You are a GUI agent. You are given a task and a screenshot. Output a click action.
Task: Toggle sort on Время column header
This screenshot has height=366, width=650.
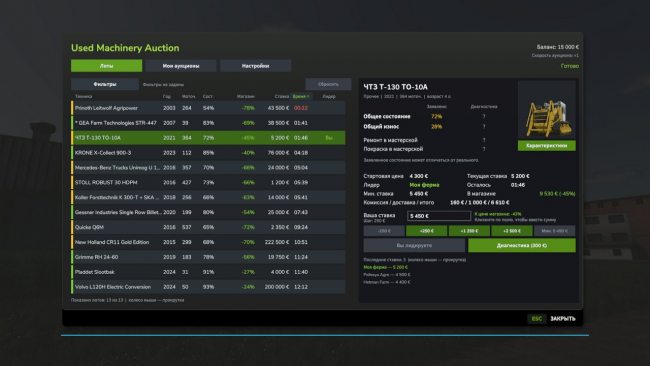coord(301,96)
